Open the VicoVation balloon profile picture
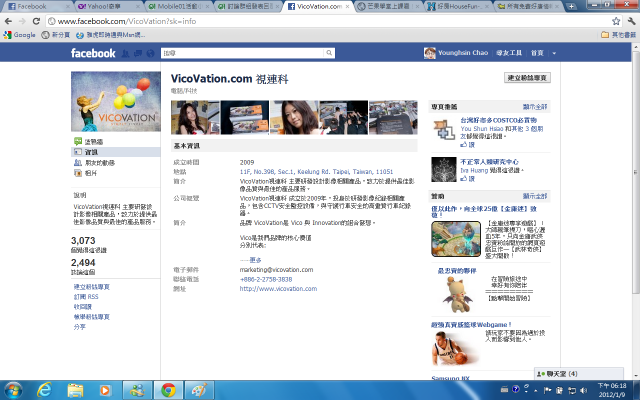The height and width of the screenshot is (400, 640). click(x=116, y=102)
